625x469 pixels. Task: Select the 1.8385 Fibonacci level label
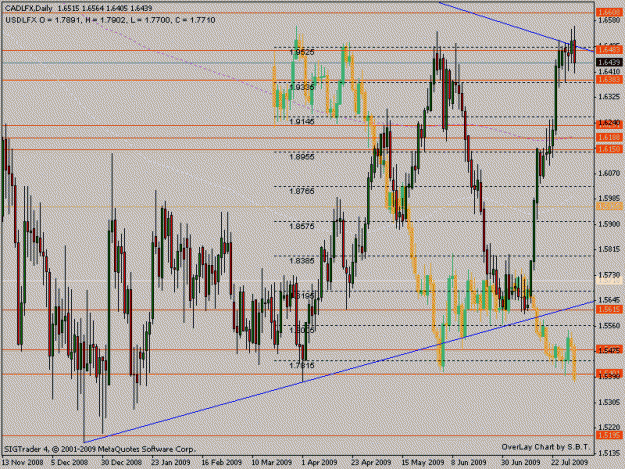302,261
